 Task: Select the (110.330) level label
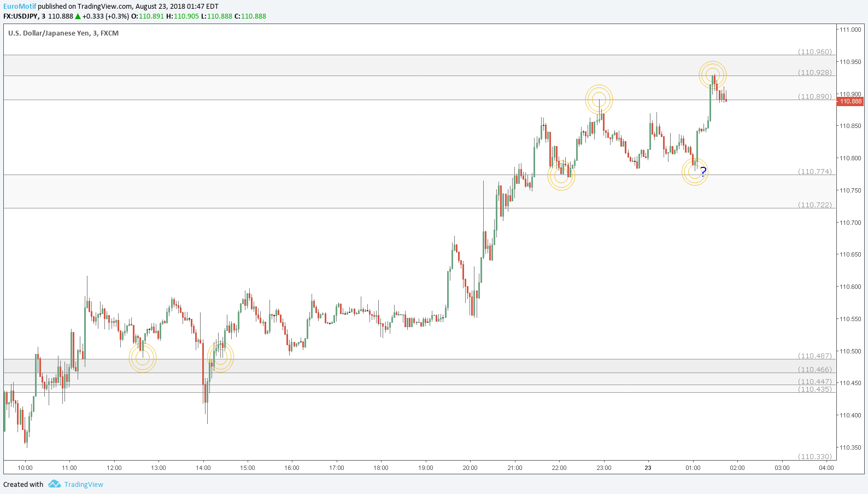(x=815, y=456)
